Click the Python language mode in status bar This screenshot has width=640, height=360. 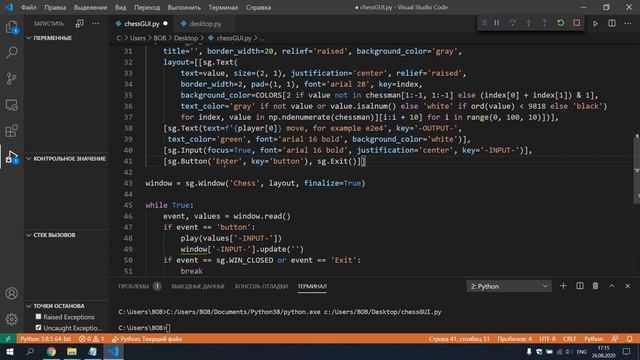point(593,339)
